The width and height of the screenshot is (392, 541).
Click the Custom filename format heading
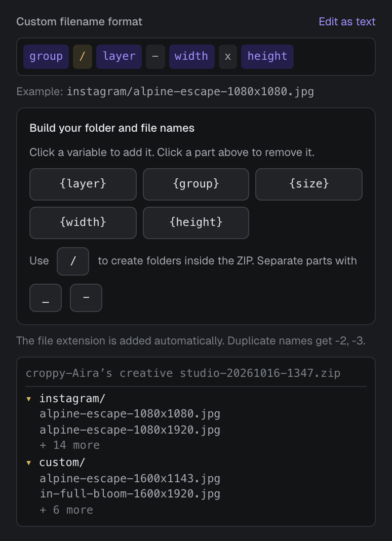click(x=79, y=22)
